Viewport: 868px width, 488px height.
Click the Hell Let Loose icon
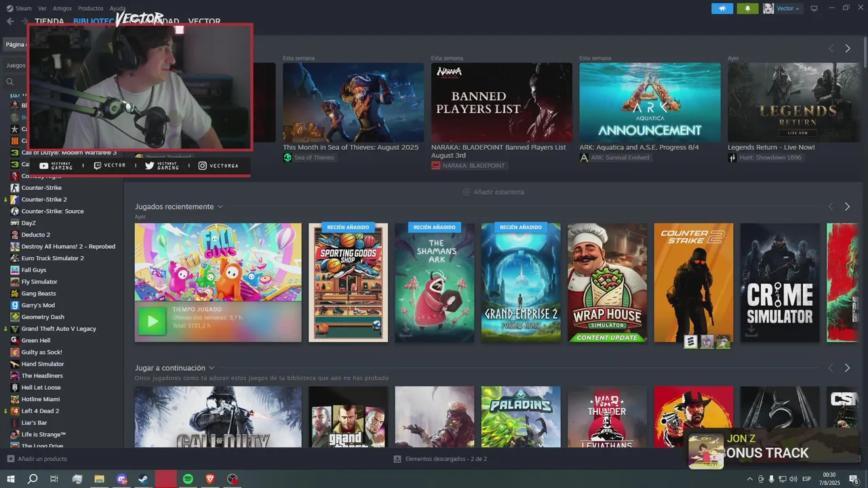pyautogui.click(x=15, y=388)
